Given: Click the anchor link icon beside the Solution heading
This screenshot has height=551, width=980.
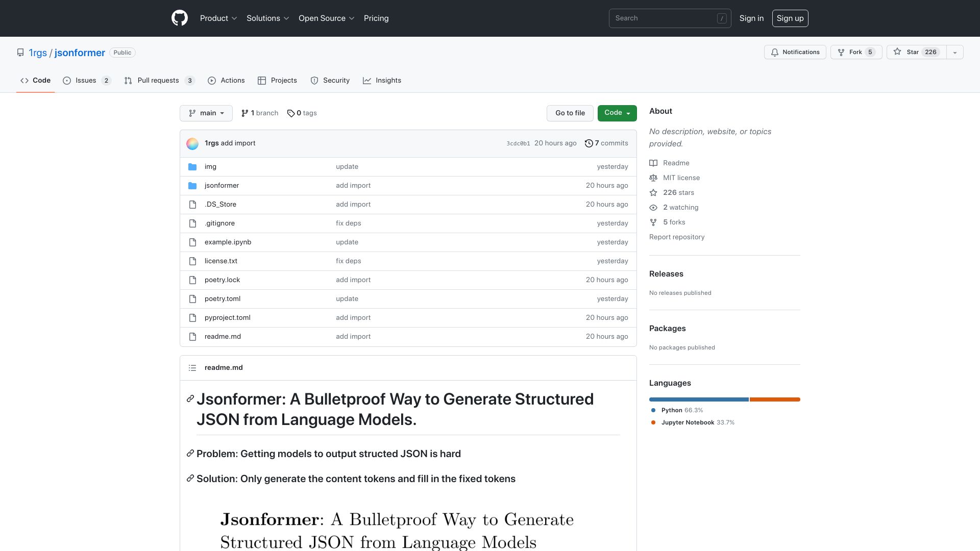Looking at the screenshot, I should [190, 478].
